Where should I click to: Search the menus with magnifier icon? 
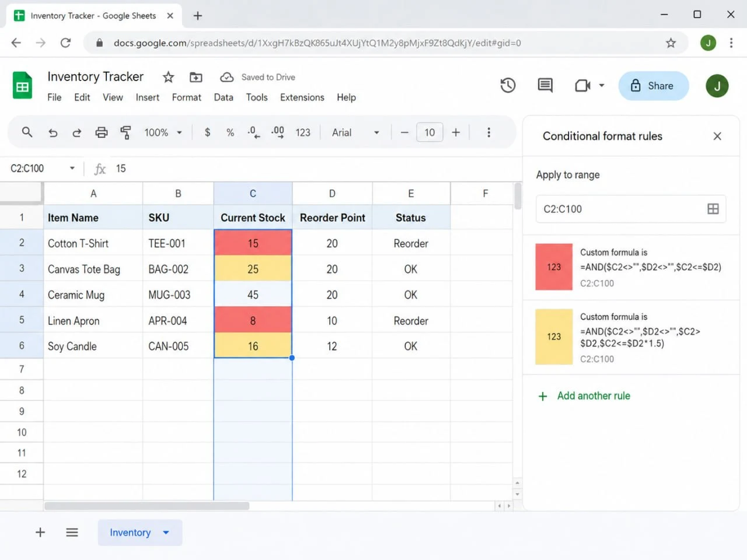pos(27,132)
